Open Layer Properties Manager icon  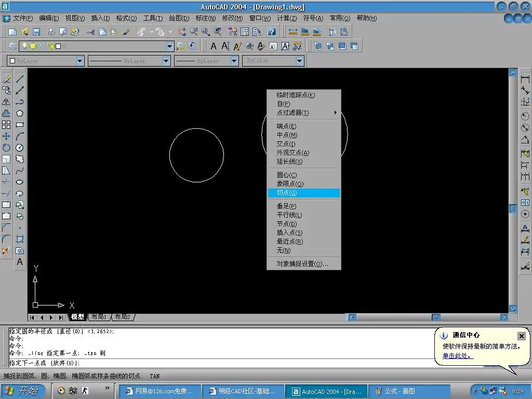click(x=12, y=46)
